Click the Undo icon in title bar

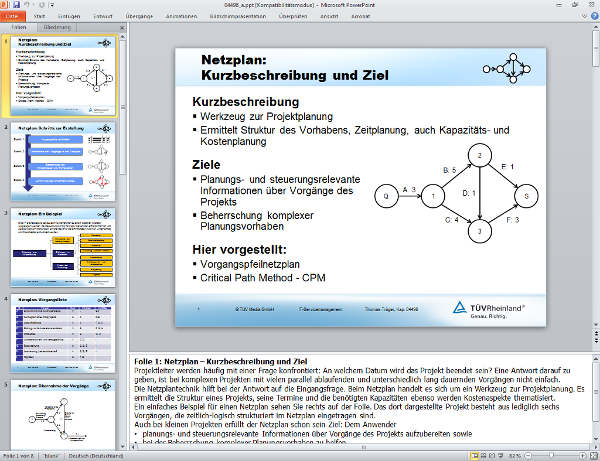28,5
